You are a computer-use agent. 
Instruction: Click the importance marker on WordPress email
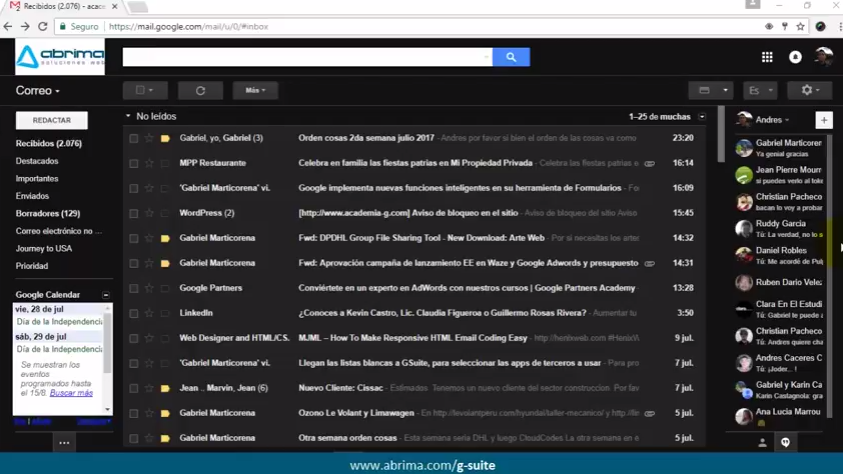pyautogui.click(x=165, y=213)
